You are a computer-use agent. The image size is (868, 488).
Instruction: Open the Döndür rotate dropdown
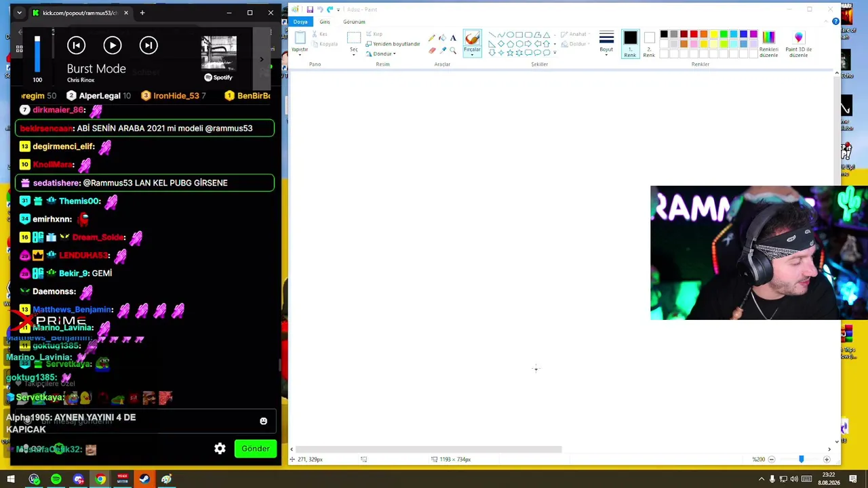tap(380, 54)
